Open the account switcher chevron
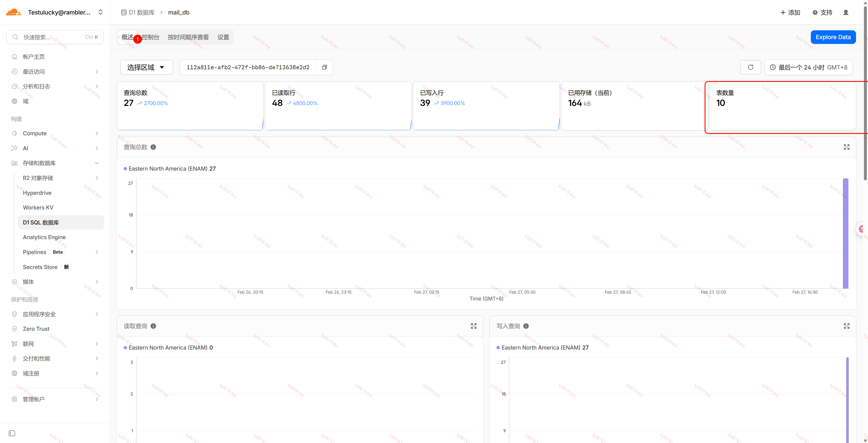The image size is (868, 443). [x=100, y=12]
